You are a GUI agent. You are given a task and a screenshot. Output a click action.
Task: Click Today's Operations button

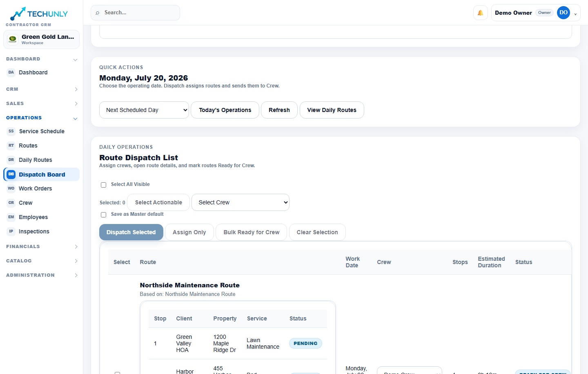(x=225, y=110)
